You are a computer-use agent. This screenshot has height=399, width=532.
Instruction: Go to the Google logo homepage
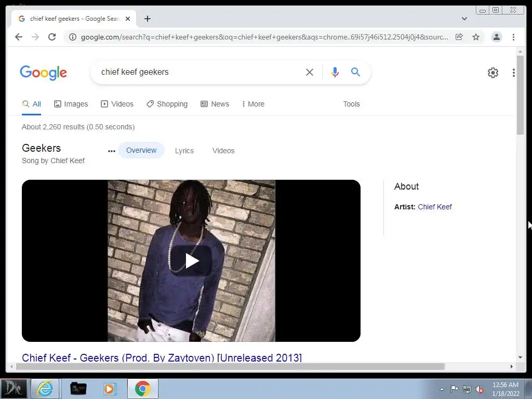pos(44,73)
